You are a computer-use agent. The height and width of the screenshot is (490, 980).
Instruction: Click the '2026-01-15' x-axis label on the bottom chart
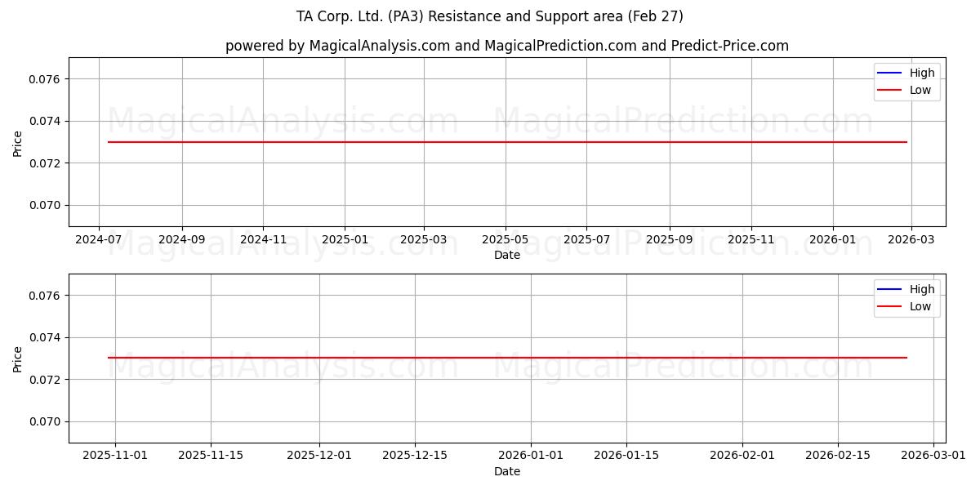pyautogui.click(x=626, y=456)
